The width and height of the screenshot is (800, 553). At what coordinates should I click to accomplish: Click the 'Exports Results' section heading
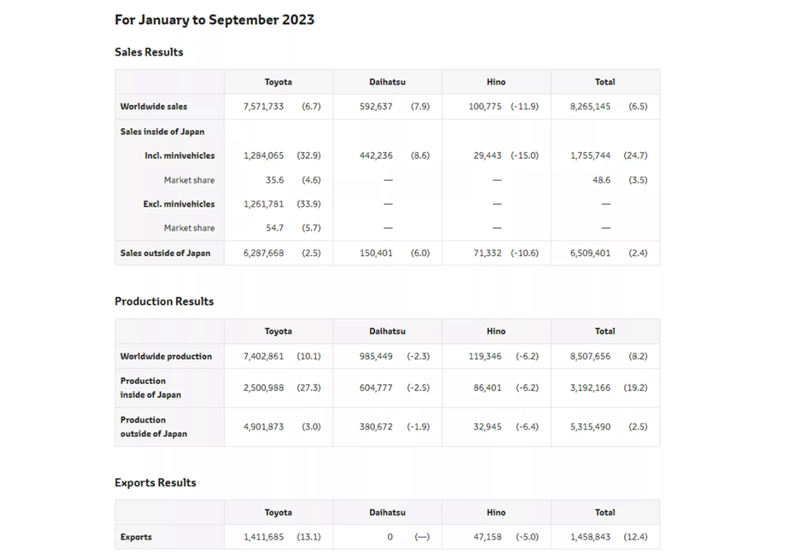pyautogui.click(x=156, y=483)
